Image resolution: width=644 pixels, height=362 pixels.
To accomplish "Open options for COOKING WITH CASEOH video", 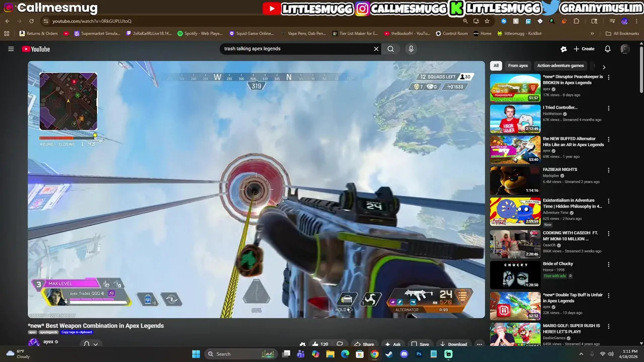I will coord(608,234).
